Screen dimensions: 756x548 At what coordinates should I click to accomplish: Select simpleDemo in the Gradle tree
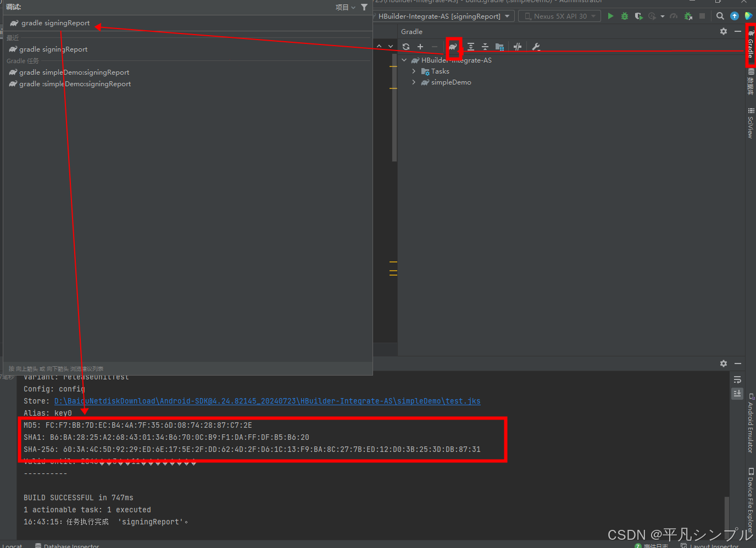[571, 82]
